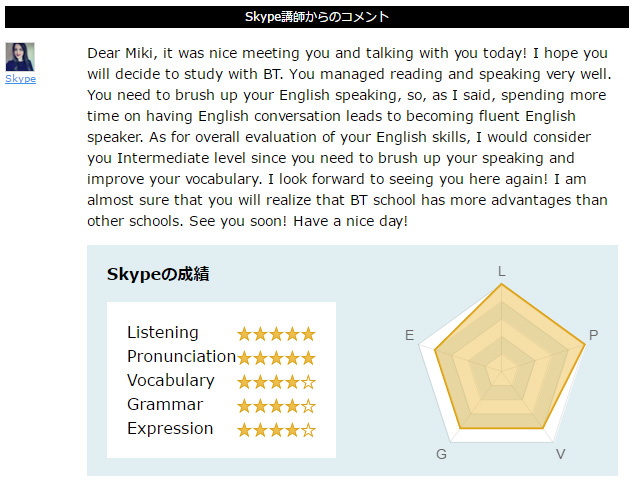Image resolution: width=633 pixels, height=480 pixels.
Task: Click the Expression label in scores
Action: (170, 429)
